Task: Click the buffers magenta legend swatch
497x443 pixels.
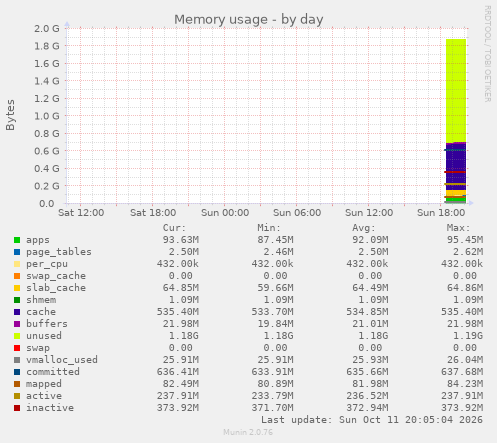Action: pos(17,324)
